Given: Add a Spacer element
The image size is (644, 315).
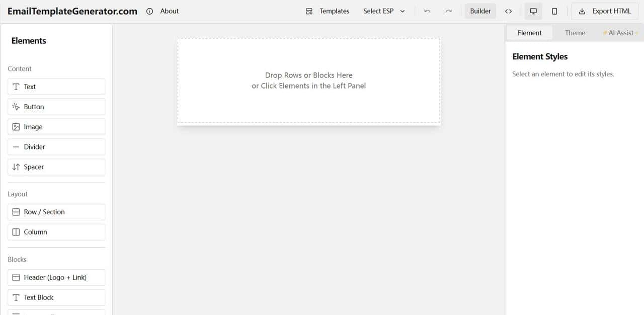Looking at the screenshot, I should tap(56, 167).
